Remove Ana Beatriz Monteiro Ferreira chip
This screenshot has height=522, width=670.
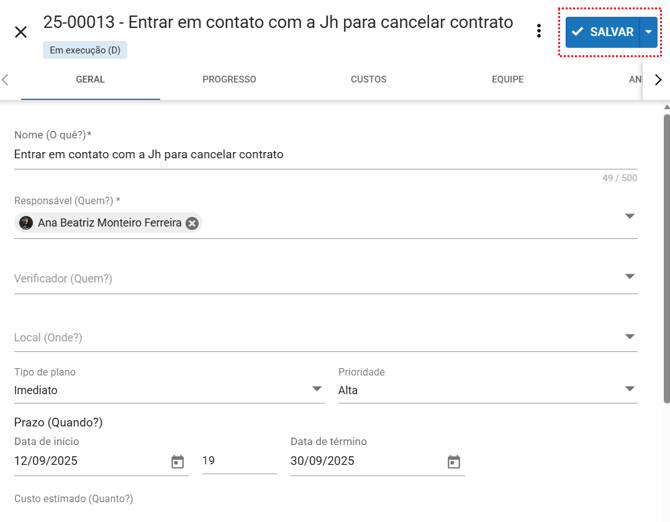coord(192,223)
